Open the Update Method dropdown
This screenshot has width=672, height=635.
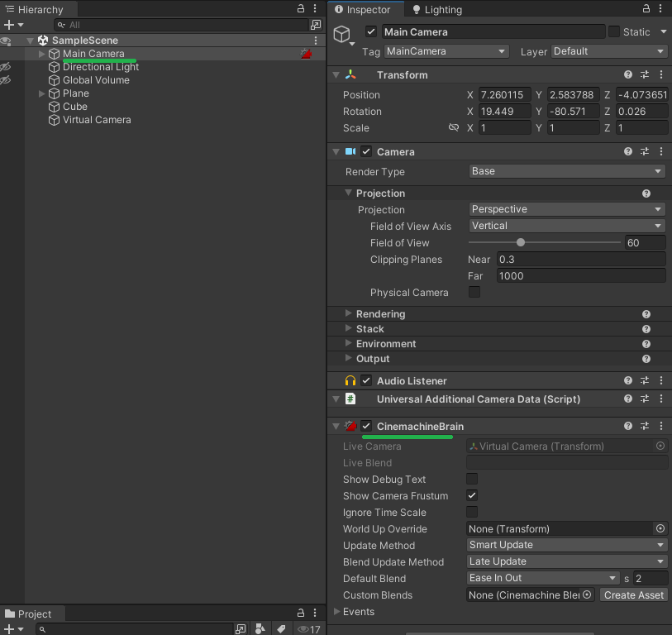567,545
